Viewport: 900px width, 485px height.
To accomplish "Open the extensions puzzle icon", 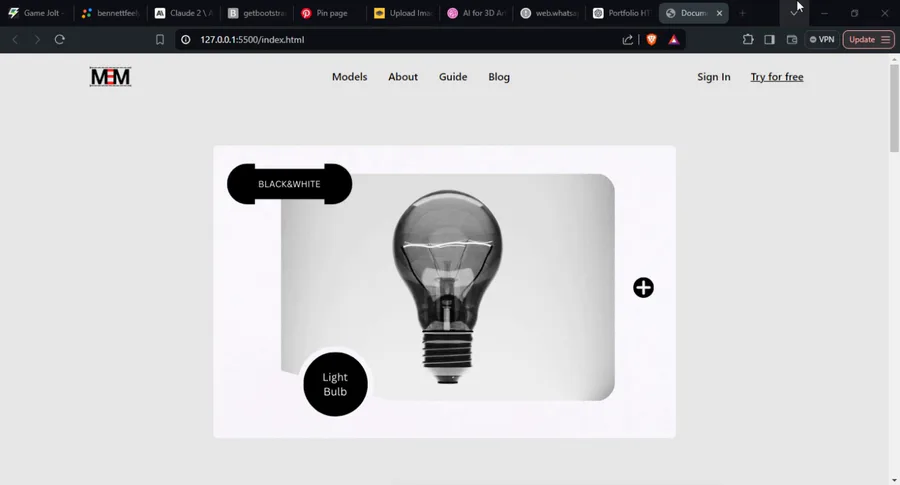I will (x=748, y=40).
